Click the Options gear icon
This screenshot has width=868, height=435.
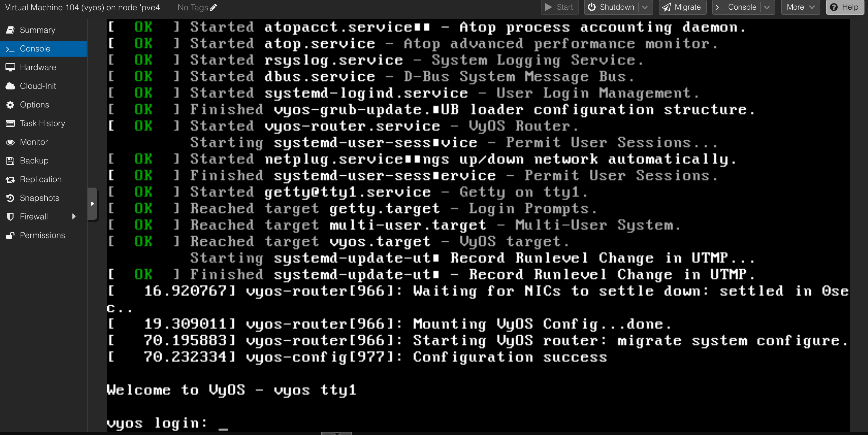pos(10,105)
